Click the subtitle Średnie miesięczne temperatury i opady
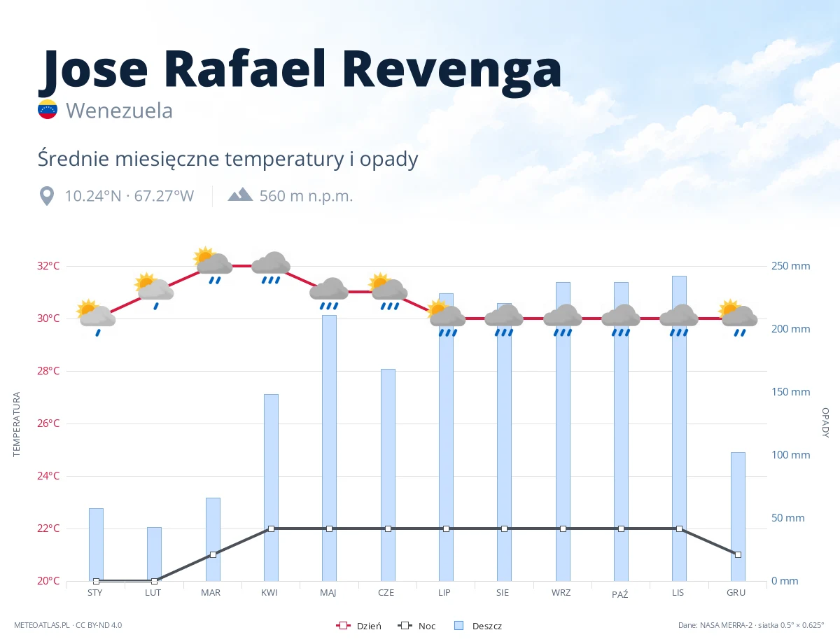840x644 pixels. [x=228, y=159]
